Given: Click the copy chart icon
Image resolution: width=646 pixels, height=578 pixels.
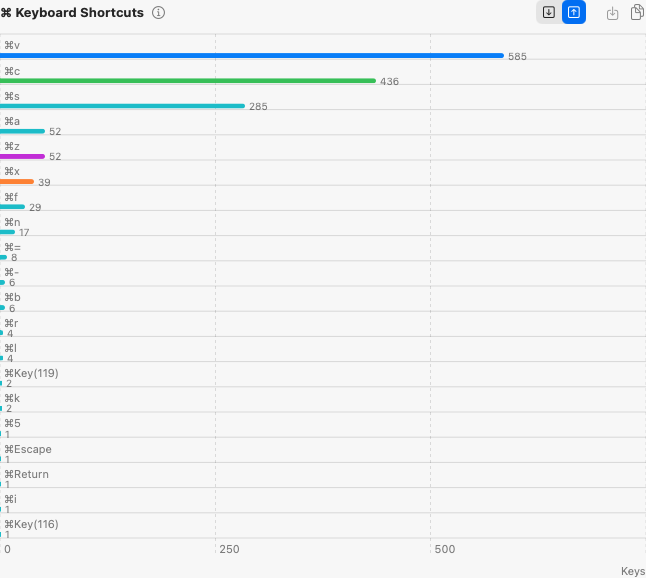Looking at the screenshot, I should (637, 13).
